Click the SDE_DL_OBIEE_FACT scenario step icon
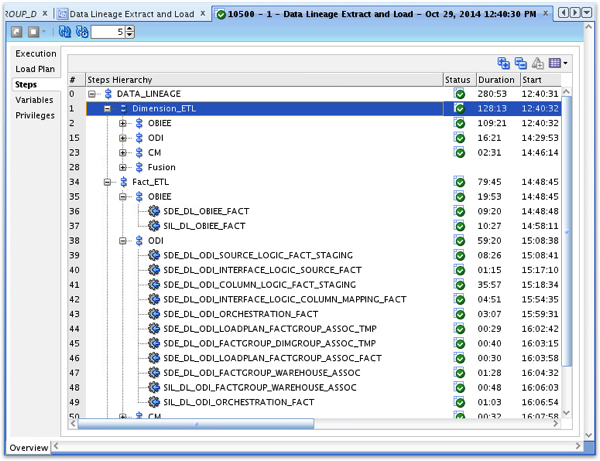 [x=154, y=211]
